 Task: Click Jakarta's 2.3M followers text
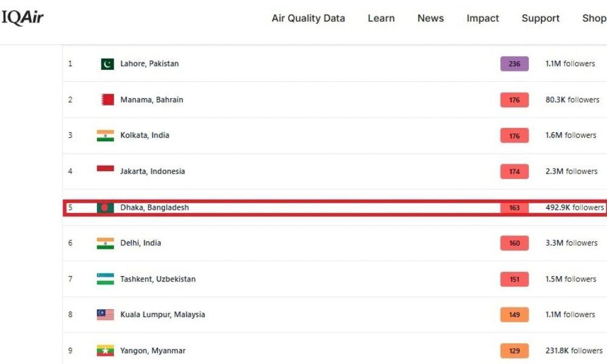pyautogui.click(x=571, y=171)
